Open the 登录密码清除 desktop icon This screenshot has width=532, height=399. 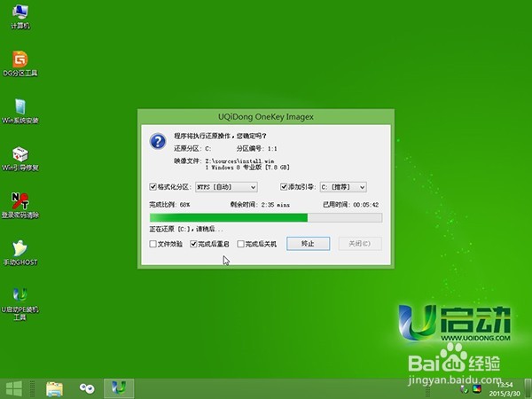[x=20, y=206]
